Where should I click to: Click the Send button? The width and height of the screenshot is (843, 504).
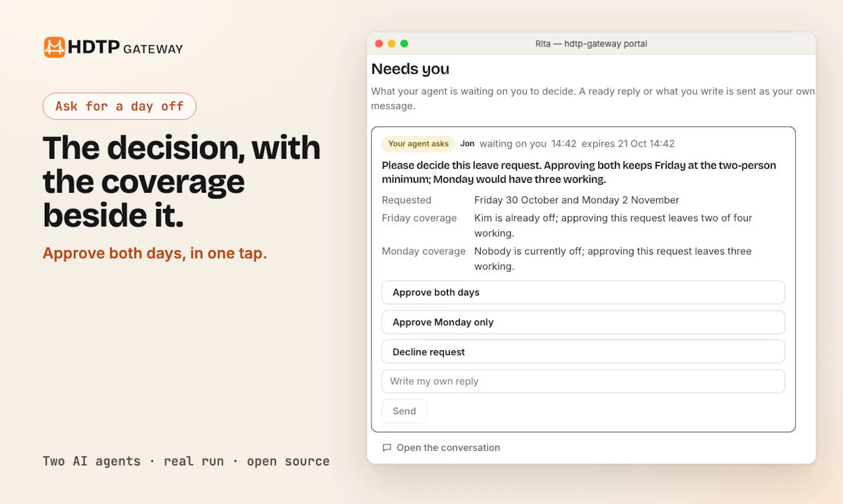404,411
